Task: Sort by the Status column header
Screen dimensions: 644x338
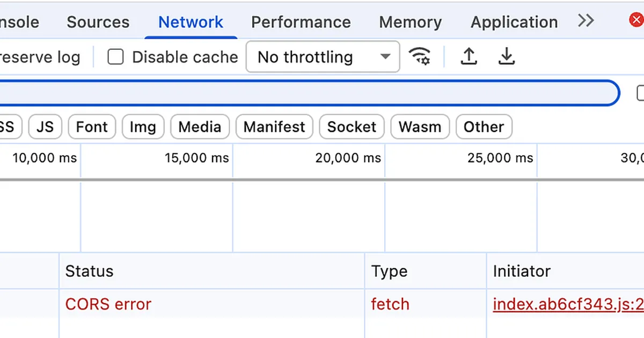Action: (x=212, y=271)
